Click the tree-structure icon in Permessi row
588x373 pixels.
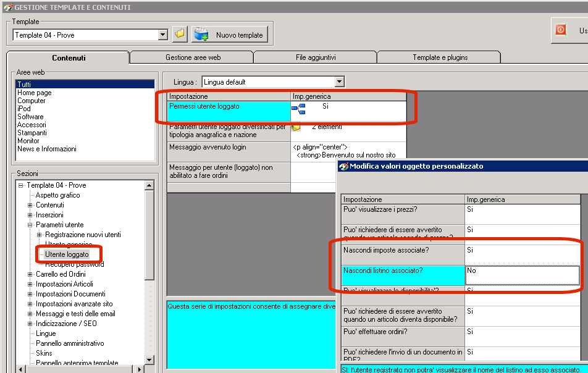coord(298,109)
